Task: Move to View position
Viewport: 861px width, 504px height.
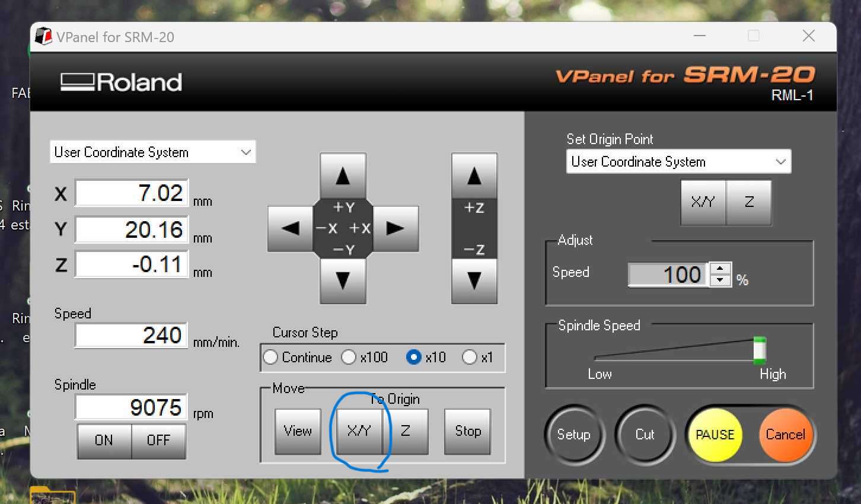Action: (x=298, y=431)
